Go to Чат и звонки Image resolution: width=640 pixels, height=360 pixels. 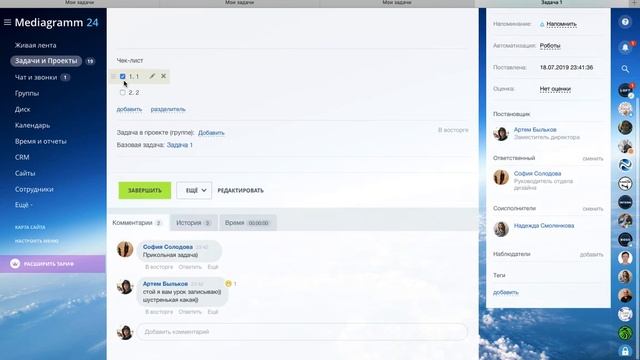pyautogui.click(x=36, y=77)
